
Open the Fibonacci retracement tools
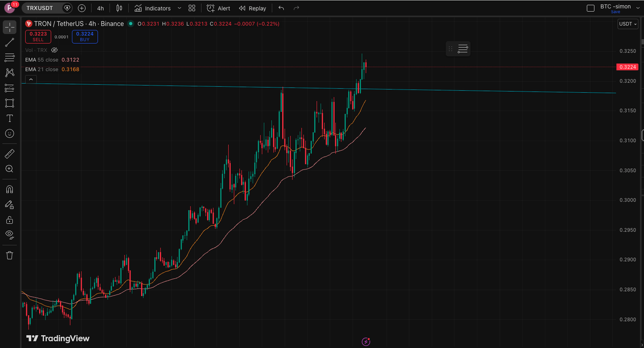tap(10, 57)
